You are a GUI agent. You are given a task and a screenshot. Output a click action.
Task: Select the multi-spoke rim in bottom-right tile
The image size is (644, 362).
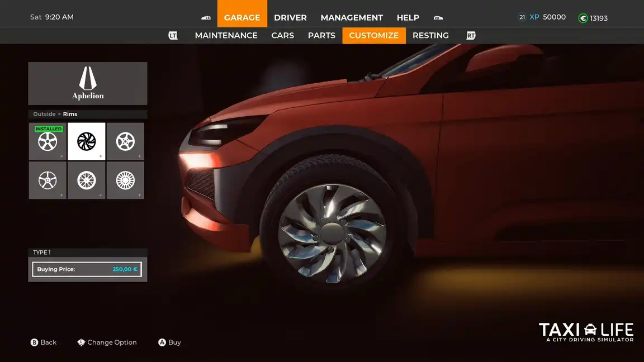[125, 180]
